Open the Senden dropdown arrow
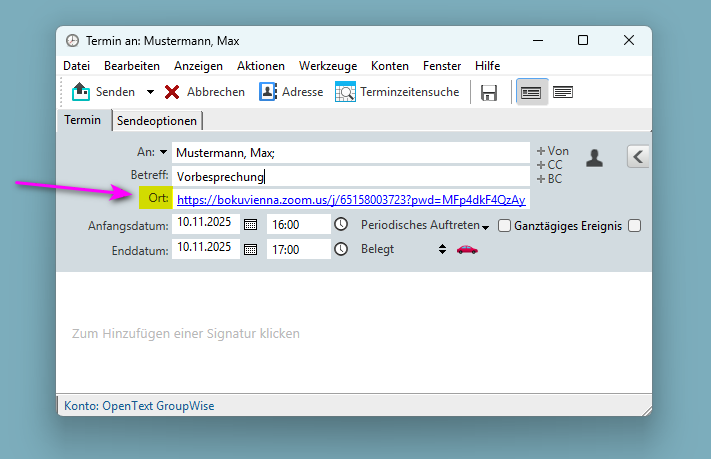 point(150,92)
